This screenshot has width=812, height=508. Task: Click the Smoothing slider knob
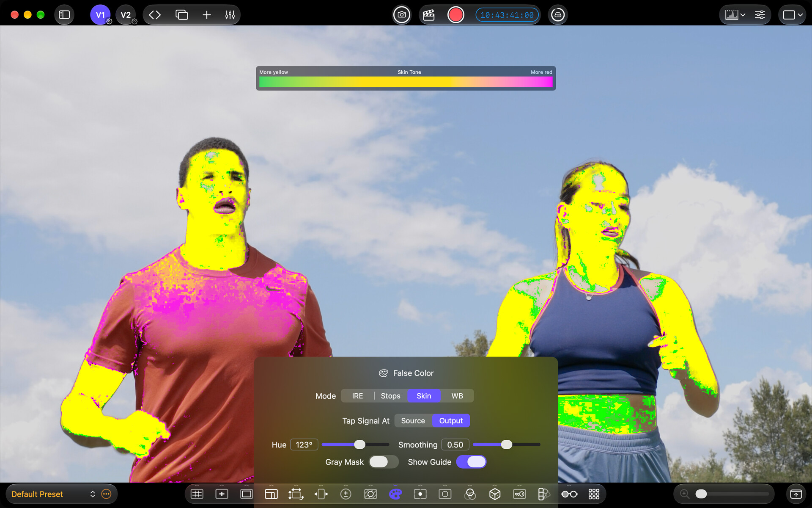pos(507,444)
